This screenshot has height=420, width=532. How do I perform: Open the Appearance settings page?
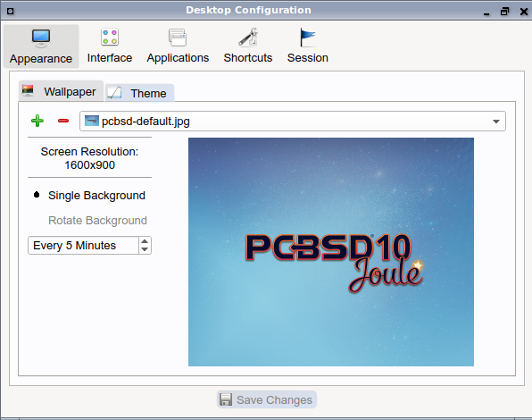pos(41,46)
